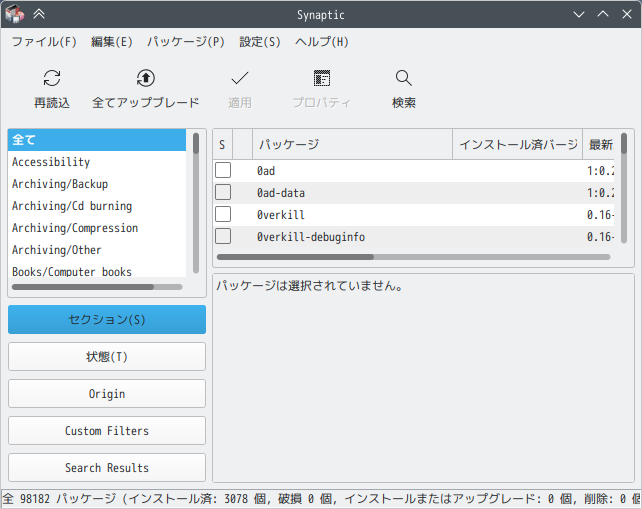Click the section list vertical scrollbar
The width and height of the screenshot is (642, 509).
pyautogui.click(x=196, y=203)
